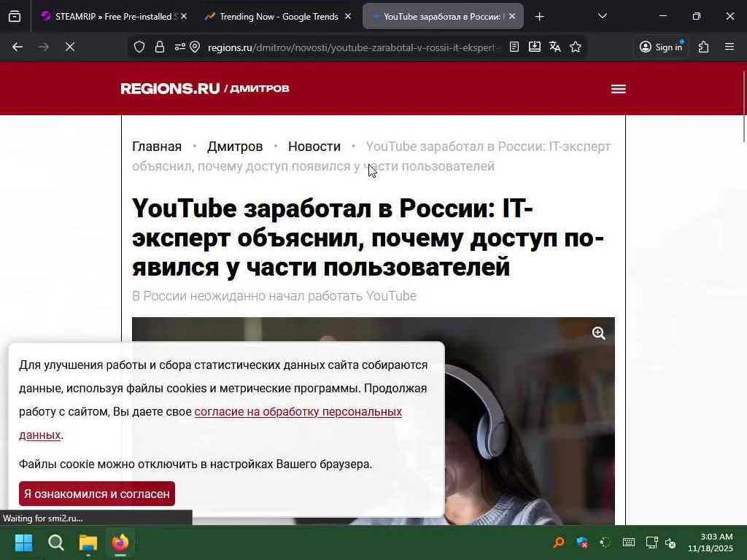747x560 pixels.
Task: Open site permissions icon in address bar
Action: tap(179, 47)
